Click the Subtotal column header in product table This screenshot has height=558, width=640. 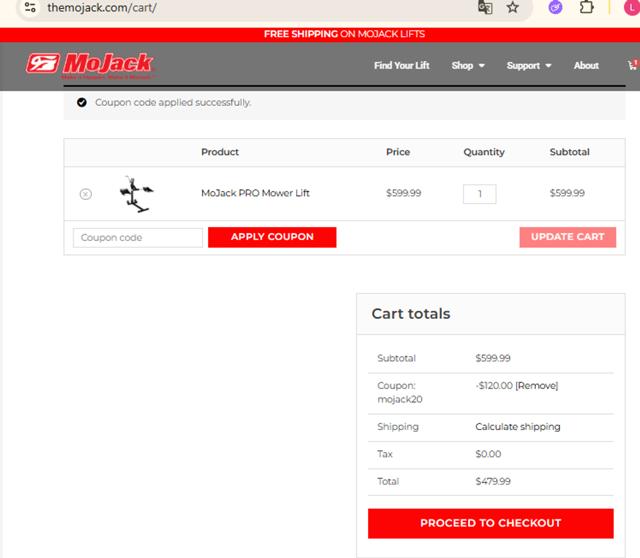[x=569, y=152]
